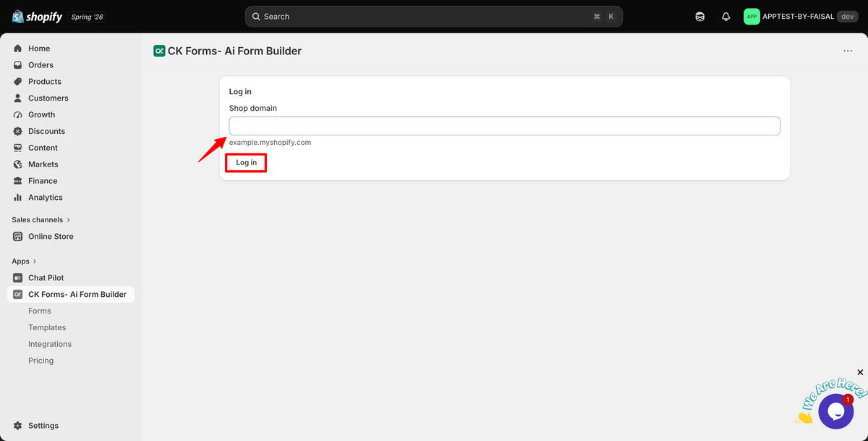The width and height of the screenshot is (868, 441).
Task: Click the Markets globe icon
Action: pos(18,164)
